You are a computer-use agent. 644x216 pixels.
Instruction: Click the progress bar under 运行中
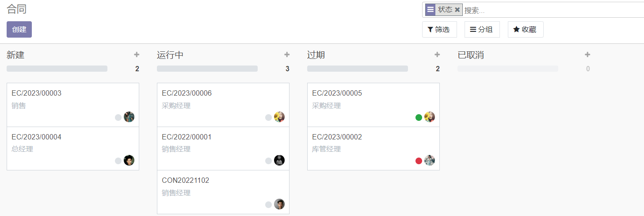tap(207, 69)
